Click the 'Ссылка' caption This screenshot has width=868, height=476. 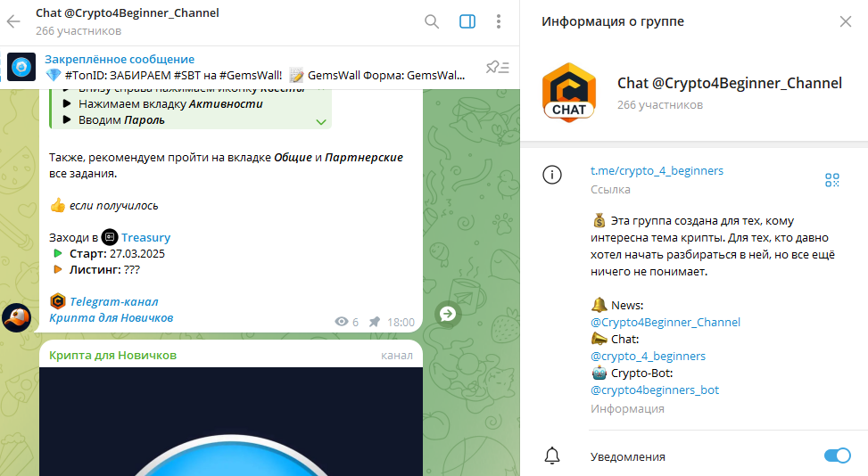point(610,189)
